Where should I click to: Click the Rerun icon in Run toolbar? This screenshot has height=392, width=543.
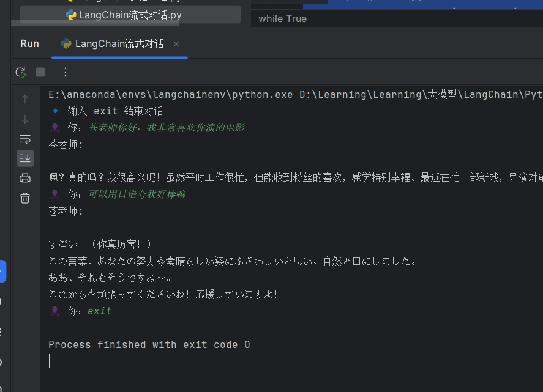[x=21, y=72]
